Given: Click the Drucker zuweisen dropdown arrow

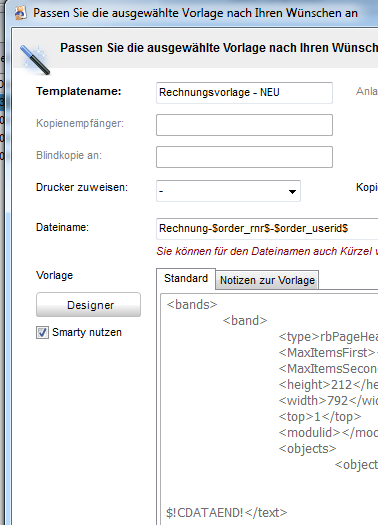Looking at the screenshot, I should [292, 192].
